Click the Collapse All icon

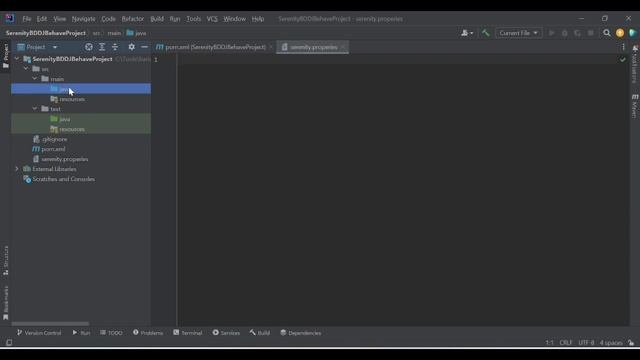click(x=115, y=47)
